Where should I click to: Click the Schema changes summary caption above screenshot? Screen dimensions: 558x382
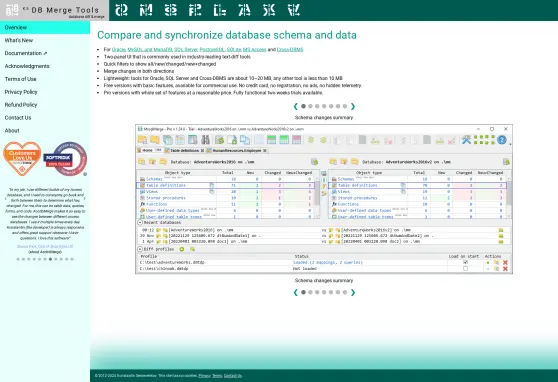pos(324,117)
